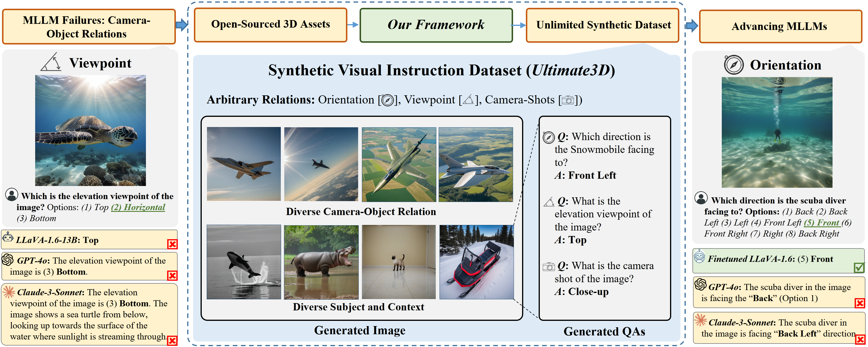Click the blue arrow before Advancing MLLMs box
Screen dimensions: 868x347
[692, 25]
